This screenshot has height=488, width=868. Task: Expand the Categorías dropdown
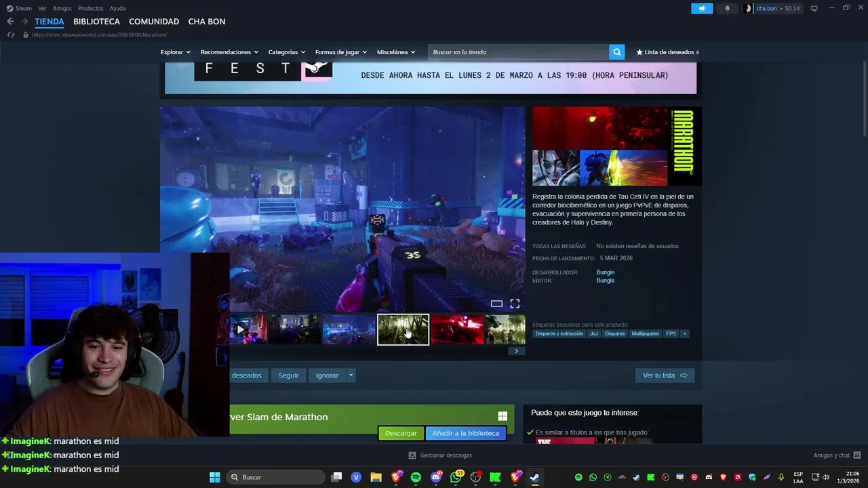pos(286,52)
